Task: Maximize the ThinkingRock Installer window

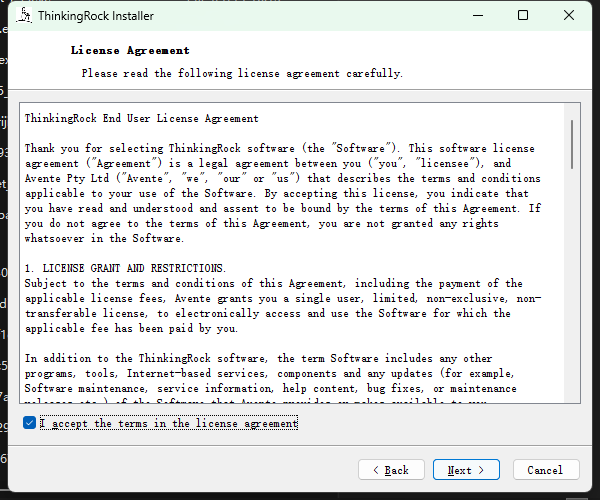Action: tap(523, 15)
